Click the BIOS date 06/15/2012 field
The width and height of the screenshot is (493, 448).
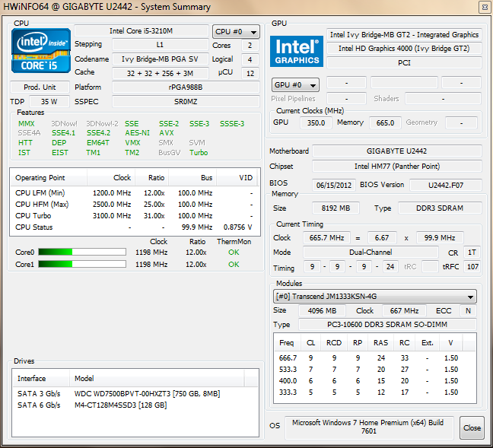pos(333,185)
